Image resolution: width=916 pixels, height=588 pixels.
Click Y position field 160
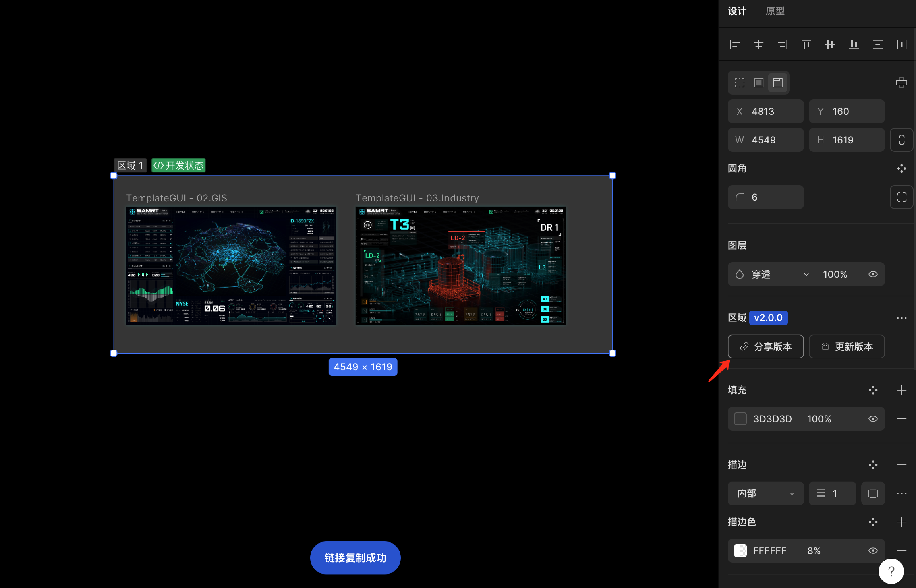tap(846, 111)
